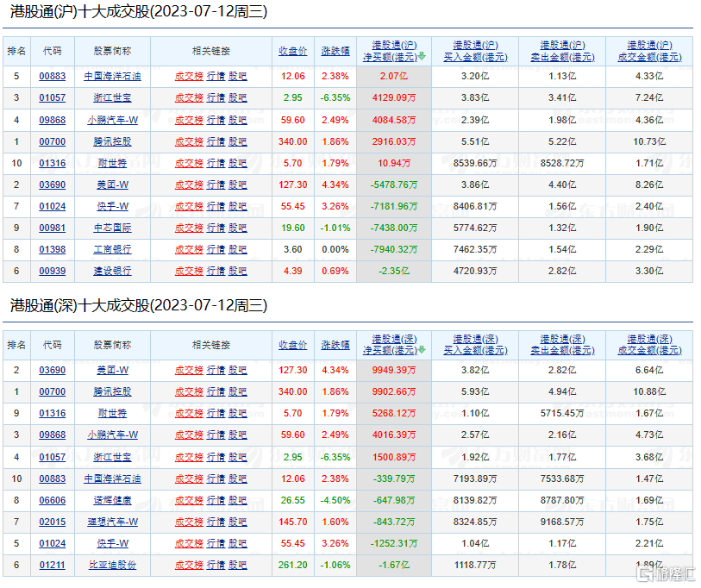Open 成交榜 for 中国海洋石油 in 港股通(沪) table
701x588 pixels.
tap(189, 76)
